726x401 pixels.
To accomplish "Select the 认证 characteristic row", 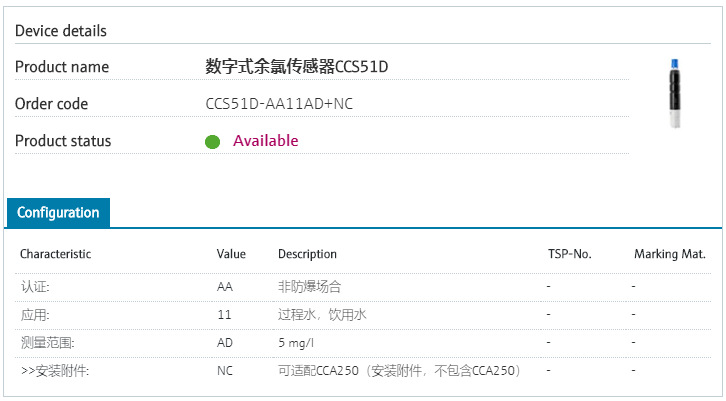I will click(35, 287).
